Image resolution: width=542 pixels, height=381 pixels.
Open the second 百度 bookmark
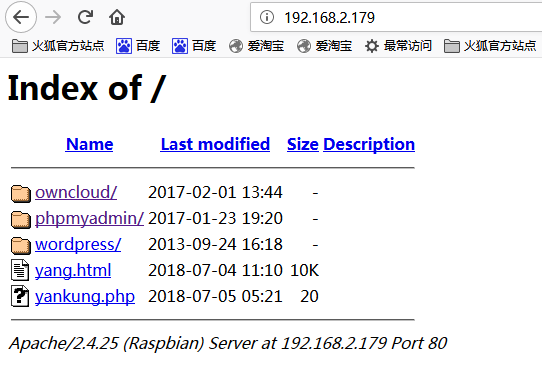pos(194,46)
